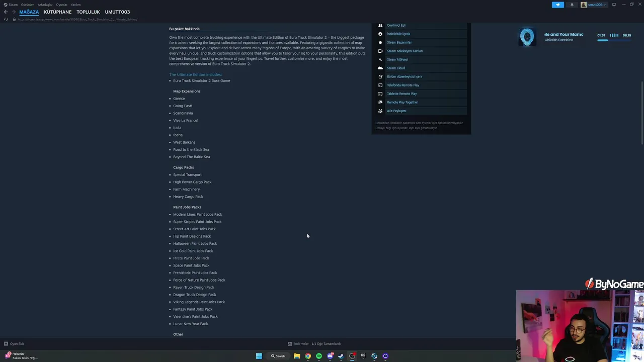Click the user avatar picture in the top bar

(x=584, y=5)
